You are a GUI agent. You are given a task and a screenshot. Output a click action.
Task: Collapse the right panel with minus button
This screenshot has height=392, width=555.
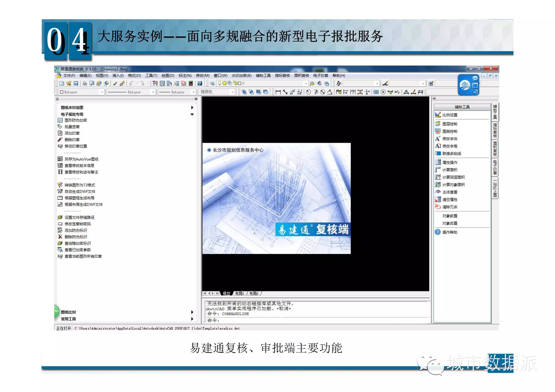click(x=434, y=99)
